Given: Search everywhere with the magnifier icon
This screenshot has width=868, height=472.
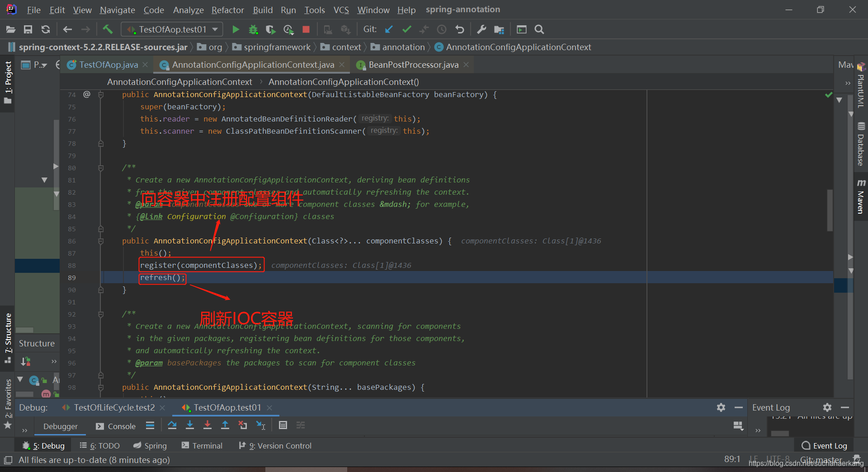Looking at the screenshot, I should [x=539, y=29].
